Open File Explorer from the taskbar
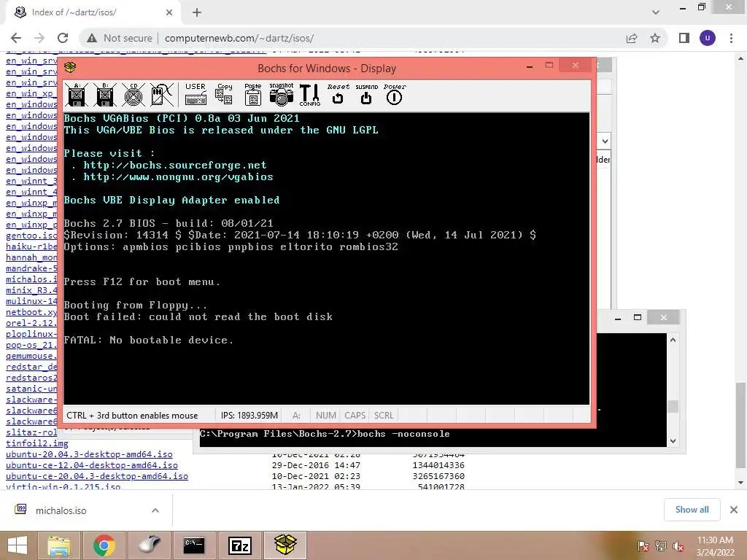This screenshot has width=747, height=560. 60,545
